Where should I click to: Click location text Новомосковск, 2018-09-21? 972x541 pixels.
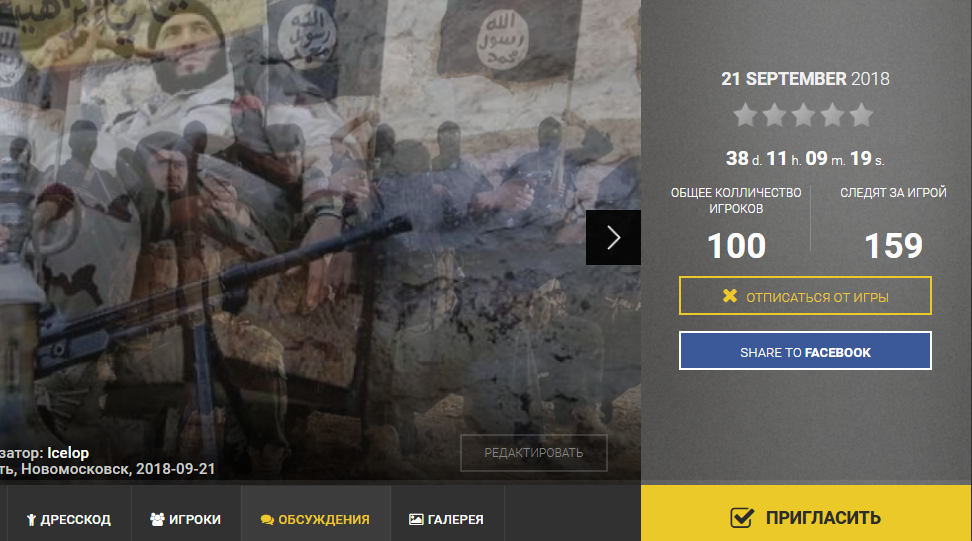click(118, 469)
